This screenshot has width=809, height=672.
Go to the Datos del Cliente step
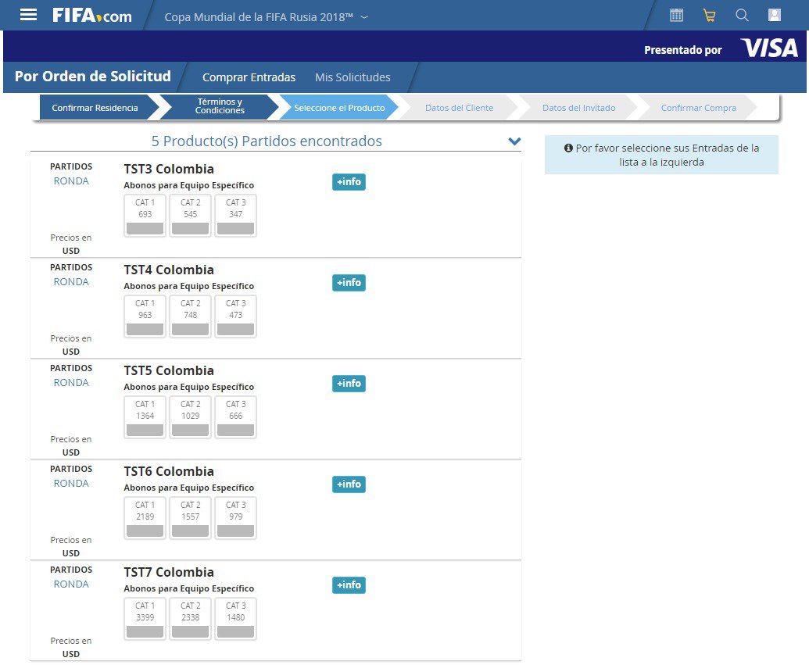(459, 108)
